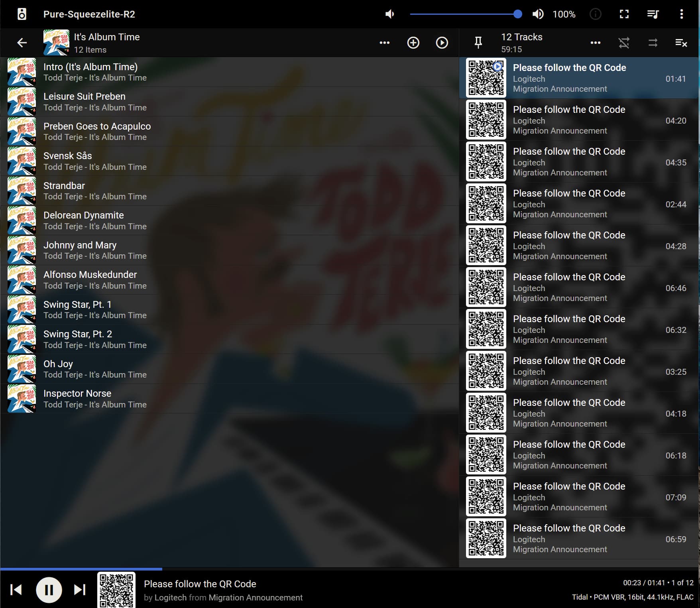
Task: Clear the play queue icon
Action: (681, 43)
